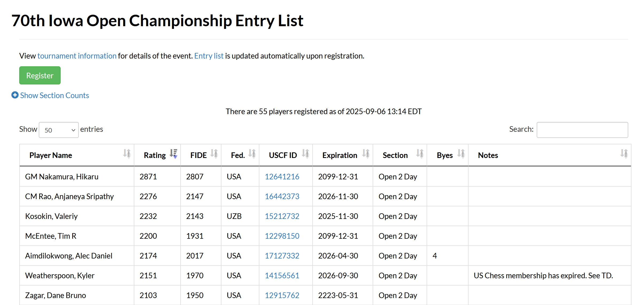Open the tournament information link
The width and height of the screenshot is (644, 305).
coord(77,56)
